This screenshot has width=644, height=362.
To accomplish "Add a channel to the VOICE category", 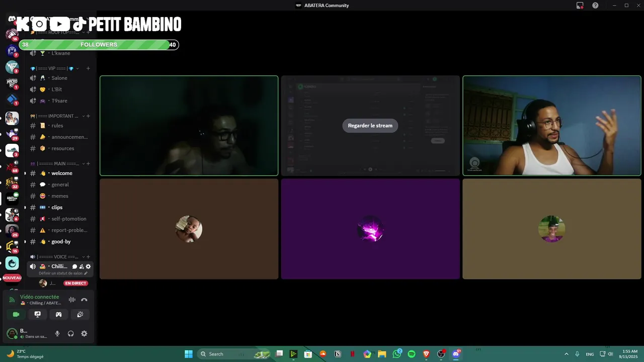I will coord(88,257).
